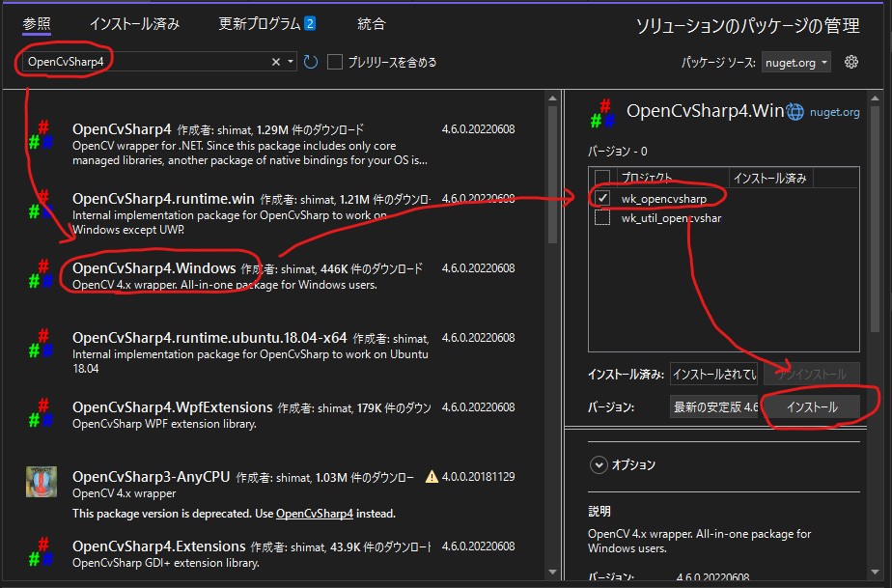
Task: Click the OpenCvSharp3-AnyCPU mandrill icon
Action: click(x=41, y=482)
